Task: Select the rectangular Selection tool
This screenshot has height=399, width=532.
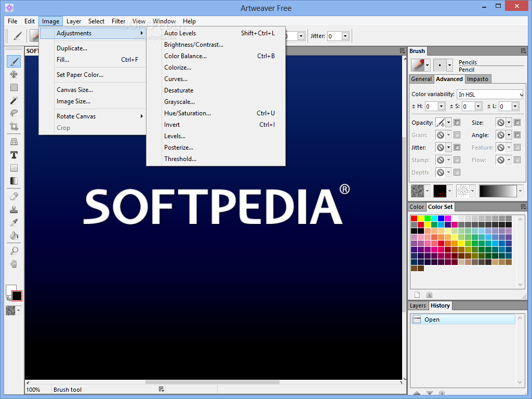Action: click(x=14, y=87)
